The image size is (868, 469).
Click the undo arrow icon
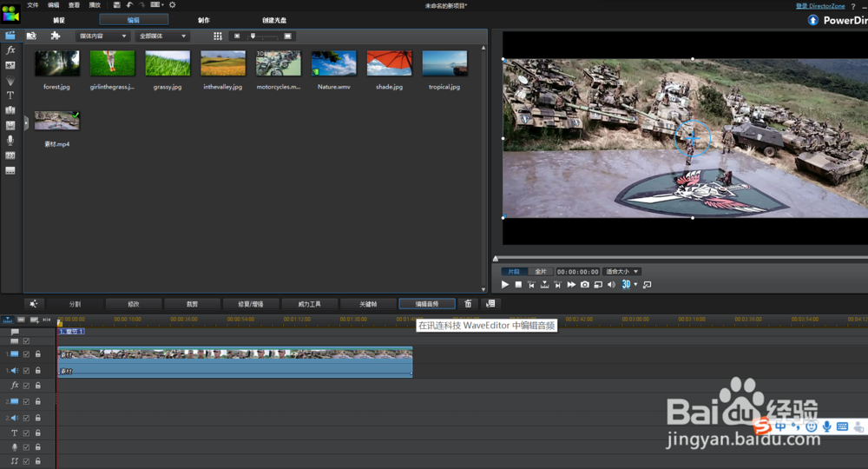tap(129, 5)
